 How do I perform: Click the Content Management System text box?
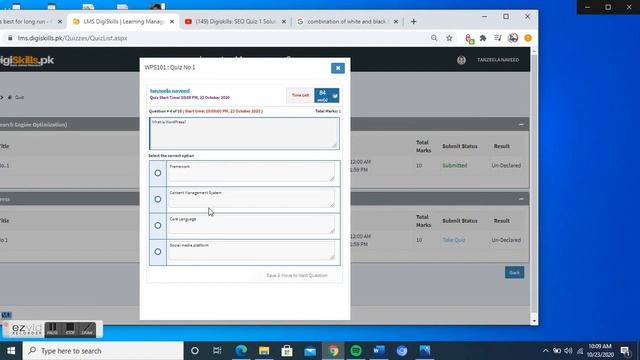click(251, 198)
